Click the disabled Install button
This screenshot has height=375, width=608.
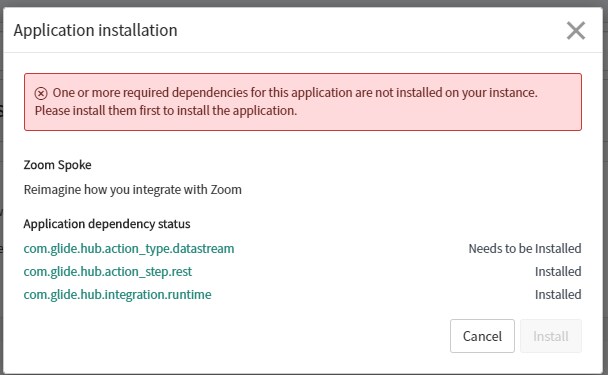pos(551,336)
